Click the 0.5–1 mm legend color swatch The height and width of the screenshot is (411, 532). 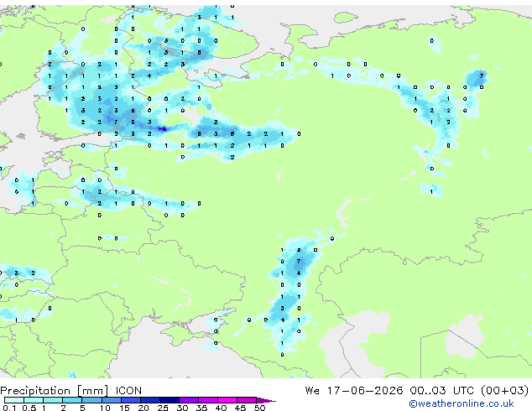tap(34, 400)
